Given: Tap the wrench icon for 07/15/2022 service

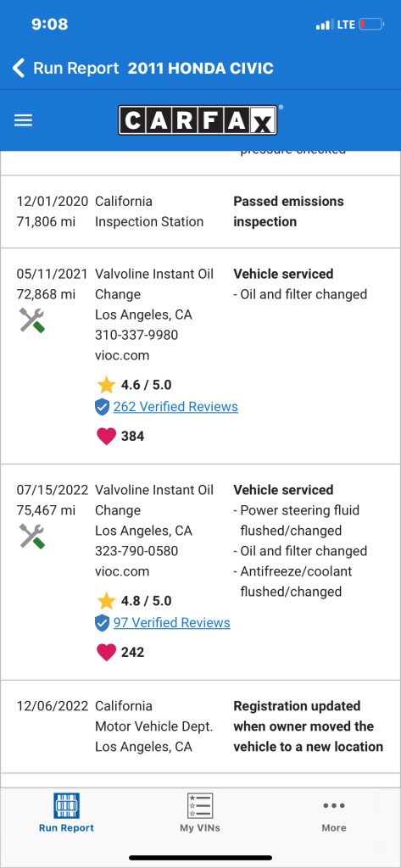Looking at the screenshot, I should (31, 537).
